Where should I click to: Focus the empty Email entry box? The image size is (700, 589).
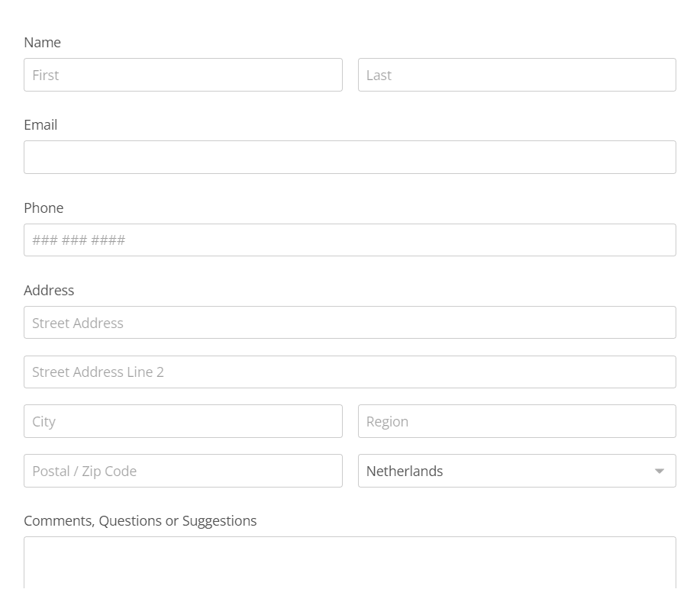pyautogui.click(x=349, y=156)
